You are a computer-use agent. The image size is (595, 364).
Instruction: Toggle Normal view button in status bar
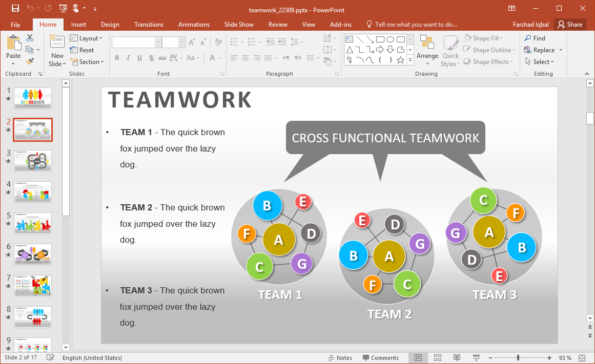click(418, 358)
